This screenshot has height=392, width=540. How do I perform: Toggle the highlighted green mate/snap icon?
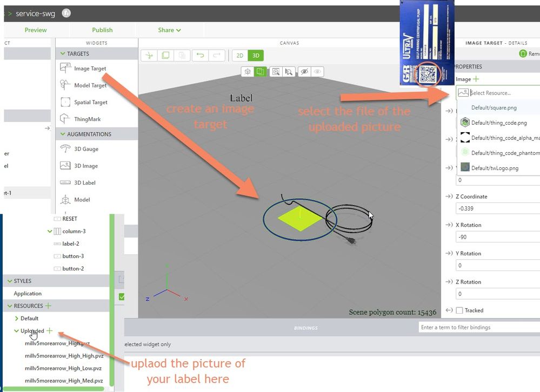tap(260, 71)
